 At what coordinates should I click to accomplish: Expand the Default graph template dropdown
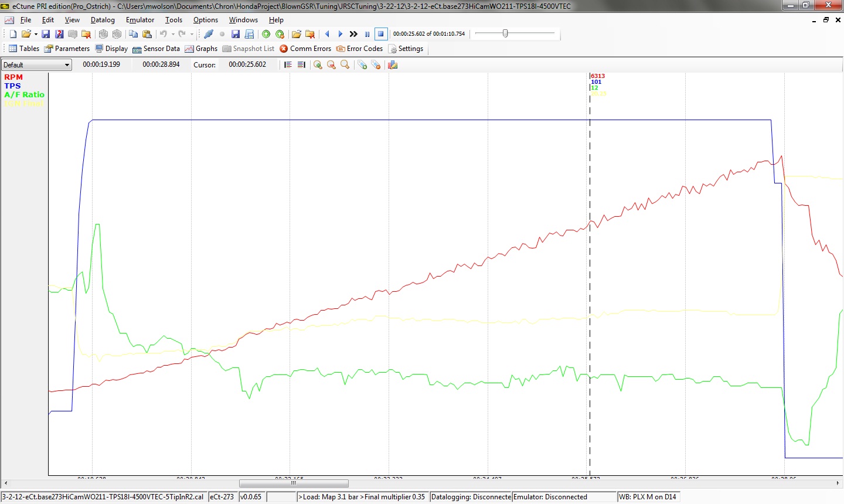67,65
